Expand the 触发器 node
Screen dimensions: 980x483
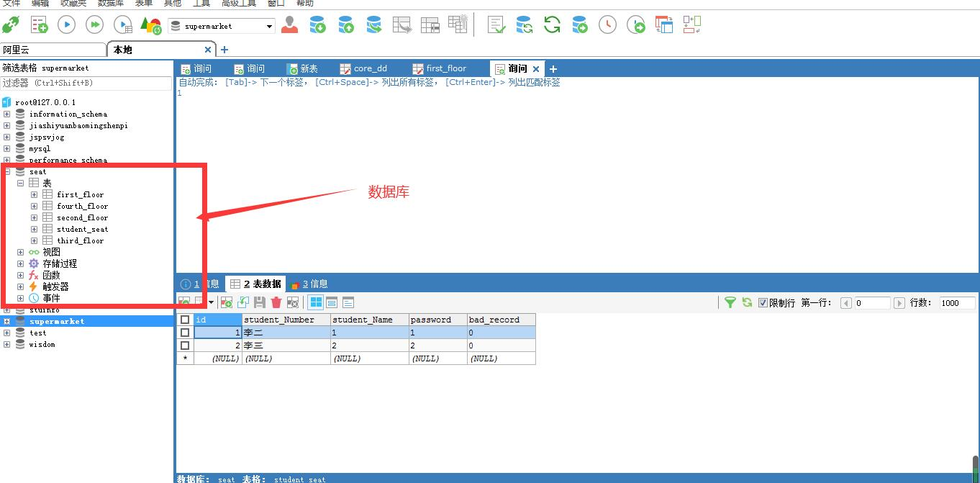coord(21,286)
